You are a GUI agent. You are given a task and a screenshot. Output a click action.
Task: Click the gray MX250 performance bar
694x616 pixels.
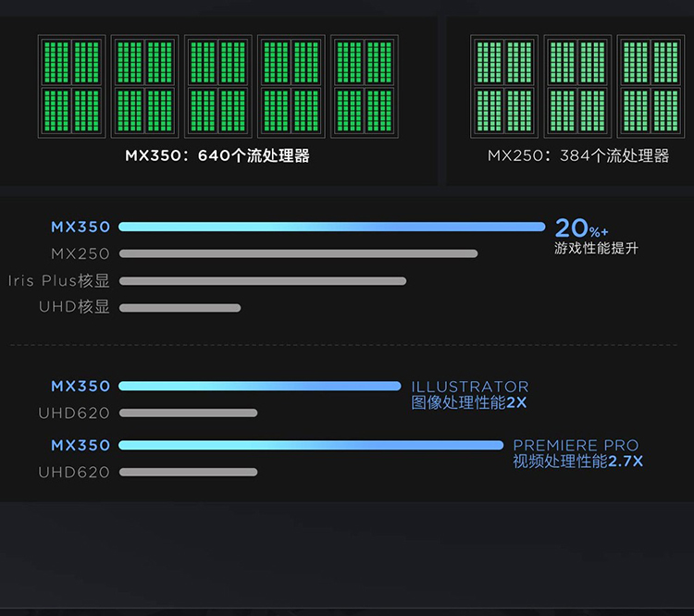point(298,253)
